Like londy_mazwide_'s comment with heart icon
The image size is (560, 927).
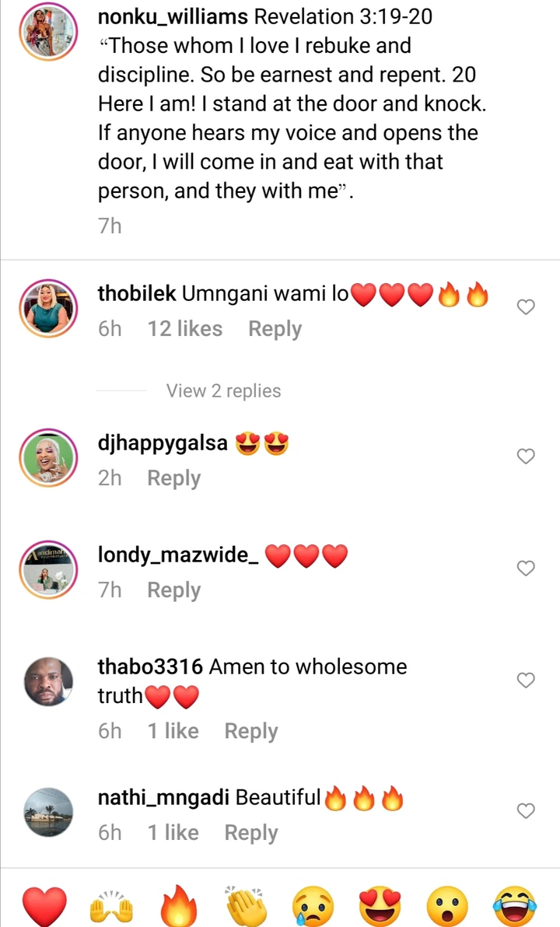point(526,568)
